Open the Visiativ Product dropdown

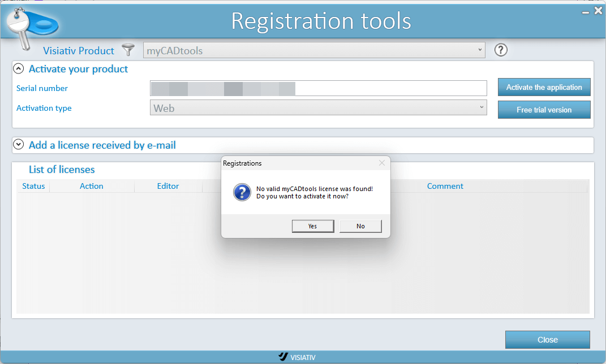coord(315,50)
